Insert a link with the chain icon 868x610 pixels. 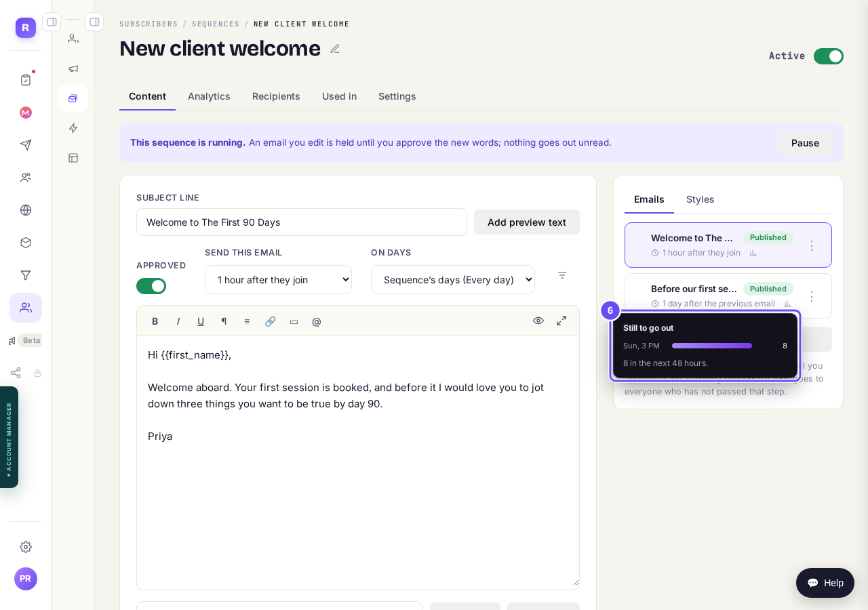271,321
